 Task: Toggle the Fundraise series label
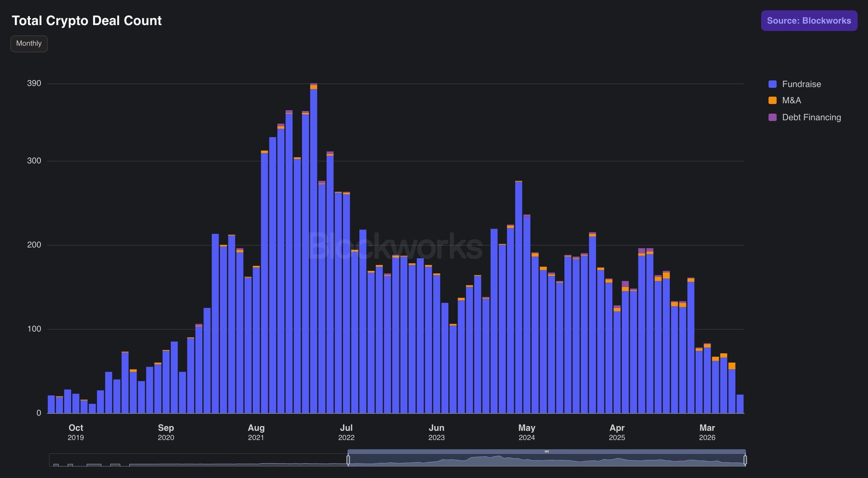point(801,84)
